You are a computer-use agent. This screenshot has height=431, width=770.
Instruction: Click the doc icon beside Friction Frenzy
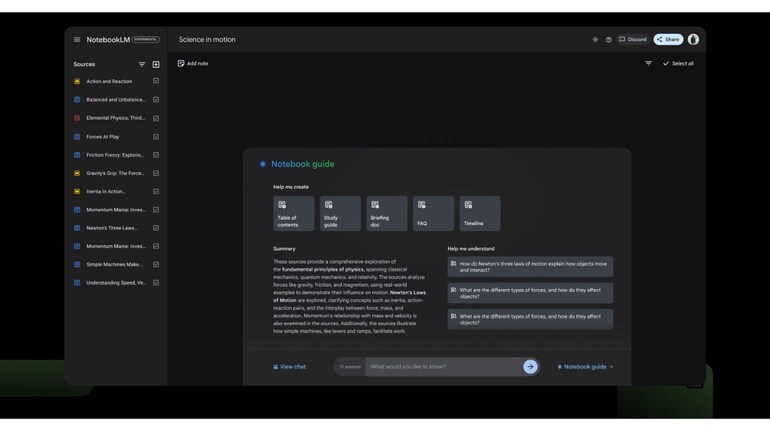click(77, 155)
